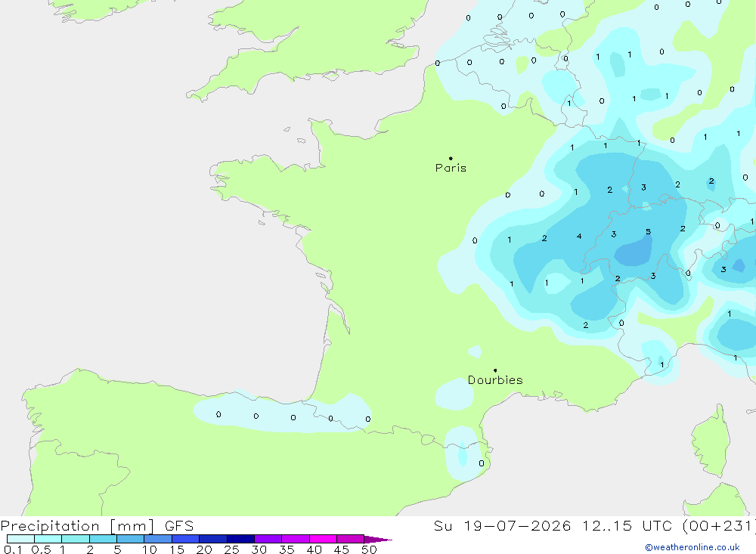756x554 pixels.
Task: Pick the 15–20 mm legend swatch
Action: point(185,539)
